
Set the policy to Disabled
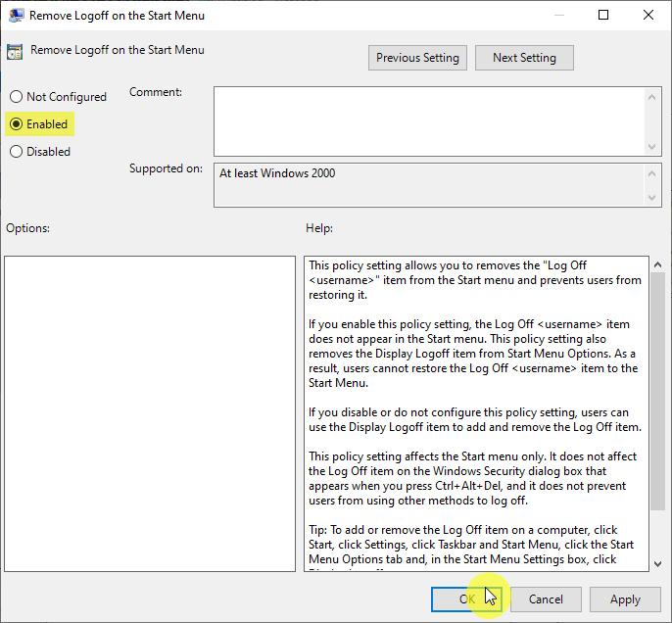pos(16,152)
